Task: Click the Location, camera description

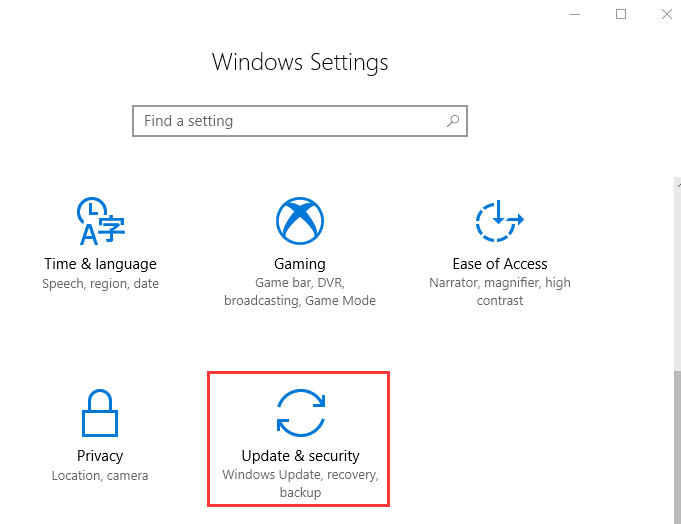Action: click(x=100, y=475)
